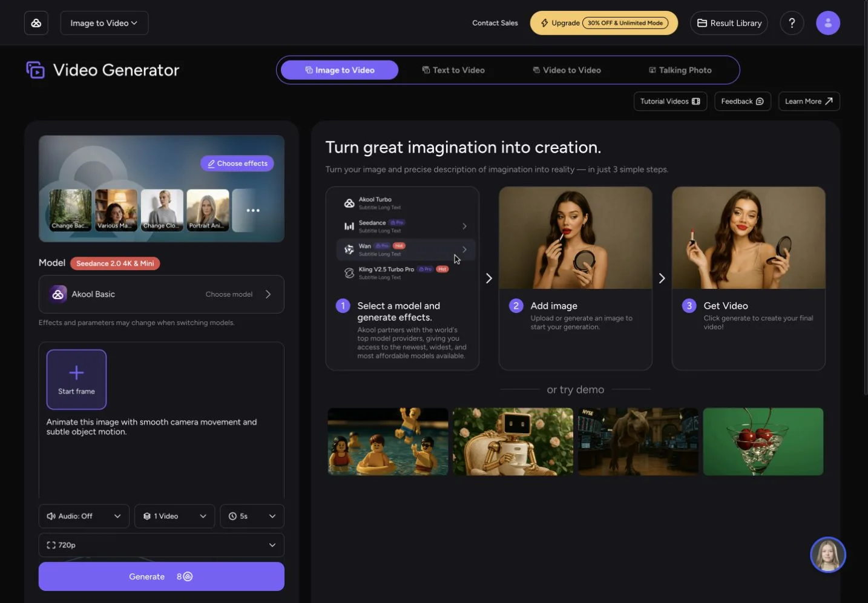The image size is (868, 603).
Task: Open the Result Library
Action: point(729,23)
